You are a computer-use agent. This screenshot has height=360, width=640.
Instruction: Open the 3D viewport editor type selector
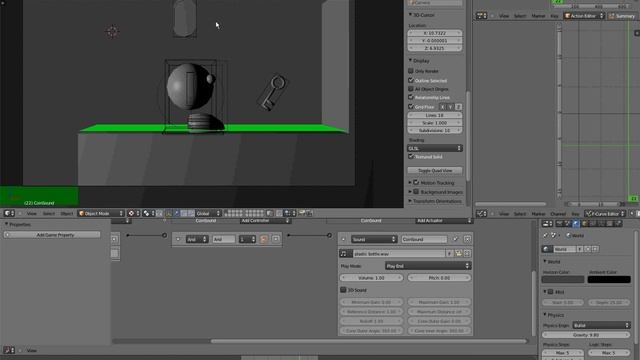tap(8, 213)
